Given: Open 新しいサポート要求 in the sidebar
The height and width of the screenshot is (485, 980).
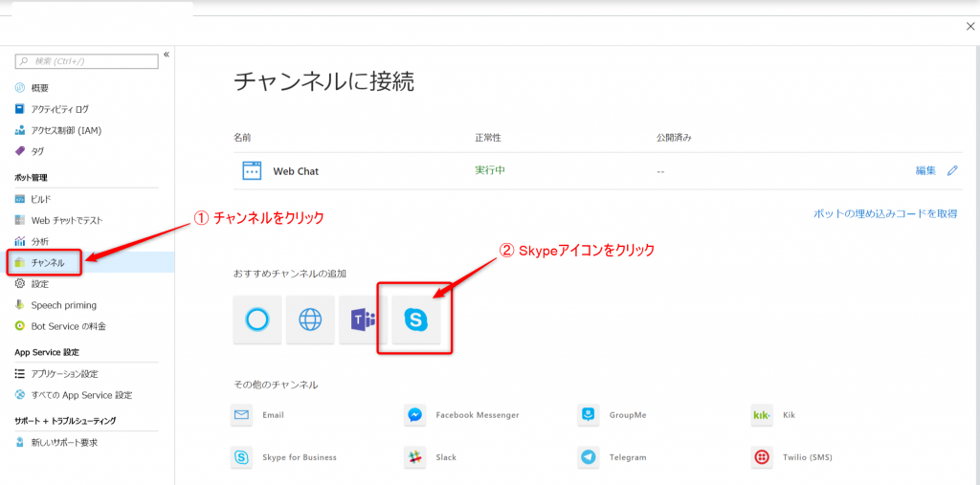Looking at the screenshot, I should [63, 443].
